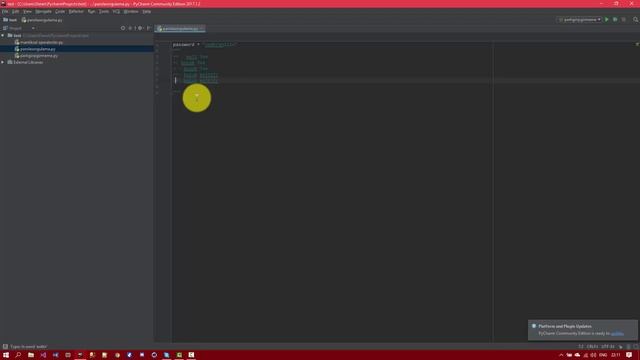
Task: Open the Navigate menu
Action: (x=43, y=11)
